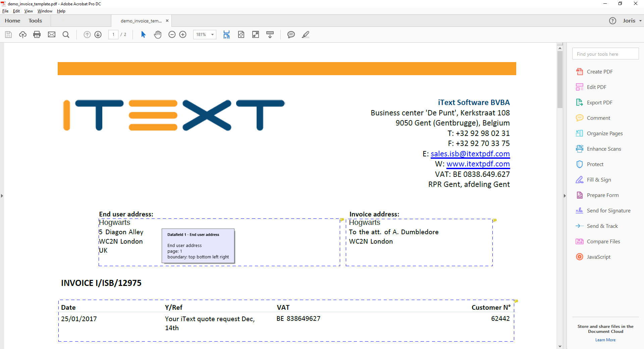Screen dimensions: 644x349
Task: Switch to the Home tab
Action: point(12,20)
